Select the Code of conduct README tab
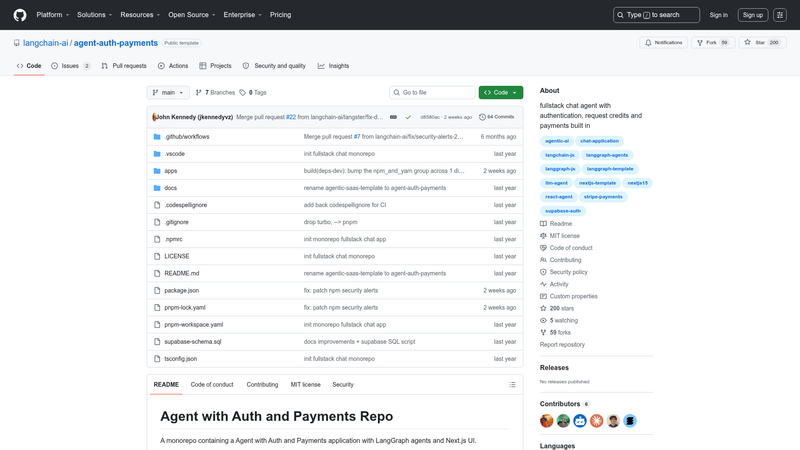Screen dimensions: 800x450 point(212,385)
